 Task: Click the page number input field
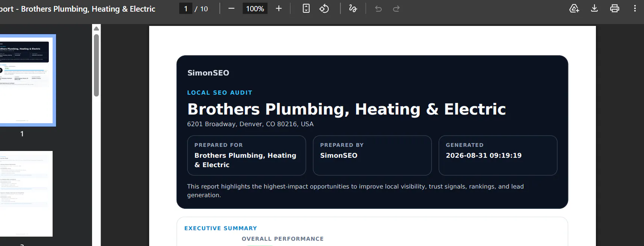tap(186, 9)
